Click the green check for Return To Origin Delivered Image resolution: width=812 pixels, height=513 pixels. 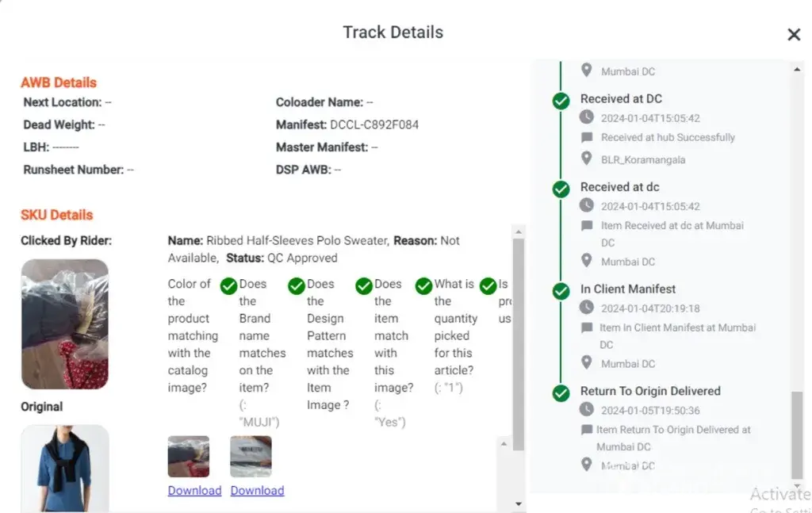point(561,392)
